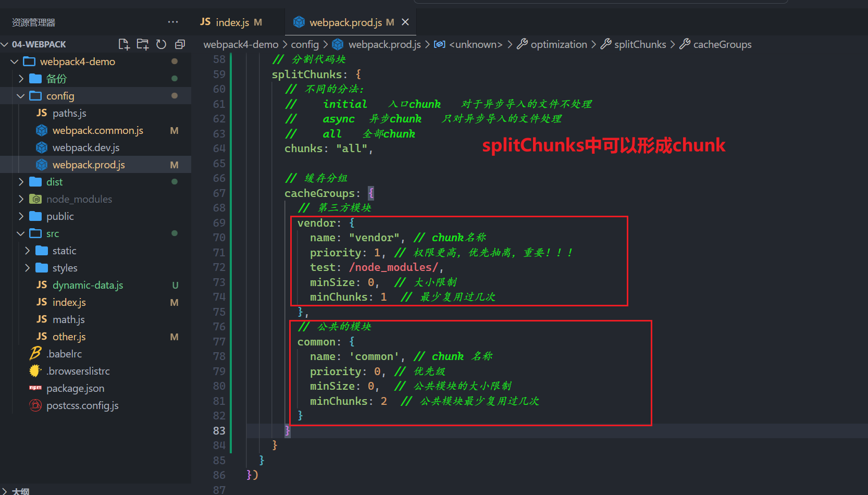
Task: Click the 'cacheGroups' key on line 67
Action: point(319,193)
